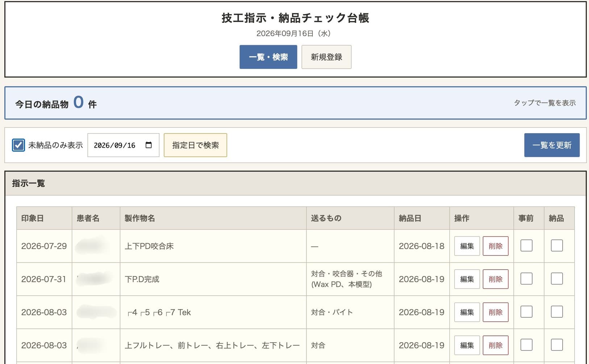Tick 事前 checkbox for 上下PD咬合床 row

tap(526, 246)
